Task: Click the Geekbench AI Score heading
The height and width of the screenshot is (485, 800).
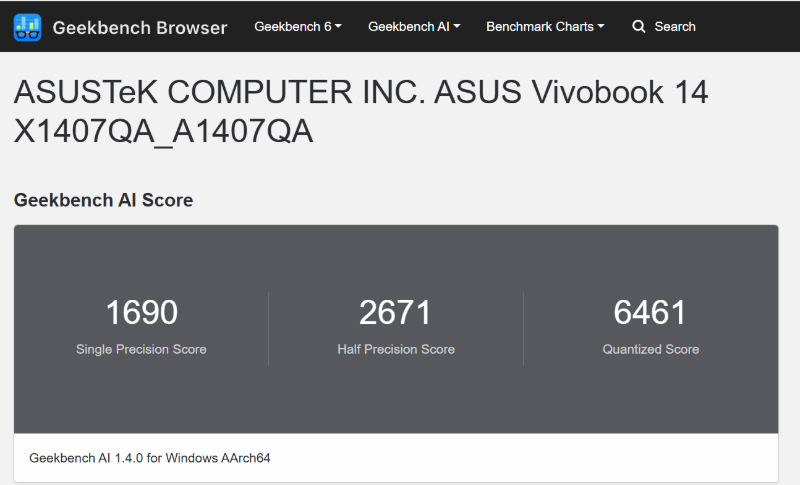Action: pos(103,200)
